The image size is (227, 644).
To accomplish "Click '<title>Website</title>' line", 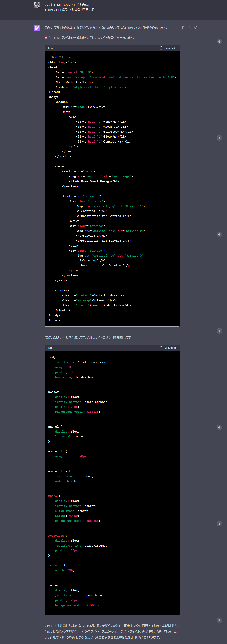I will click(x=74, y=82).
